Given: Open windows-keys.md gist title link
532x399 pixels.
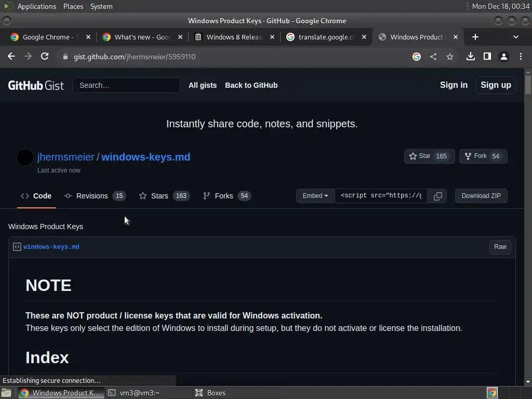Looking at the screenshot, I should (x=146, y=157).
